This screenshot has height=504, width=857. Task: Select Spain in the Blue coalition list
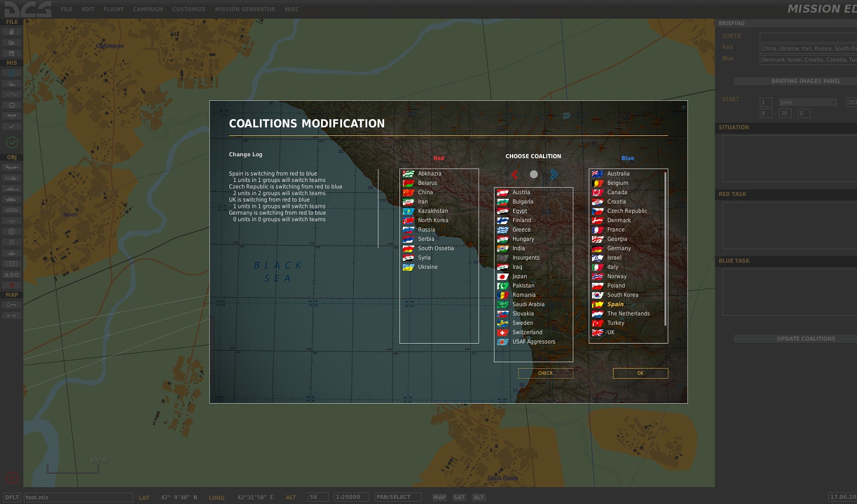click(x=615, y=304)
